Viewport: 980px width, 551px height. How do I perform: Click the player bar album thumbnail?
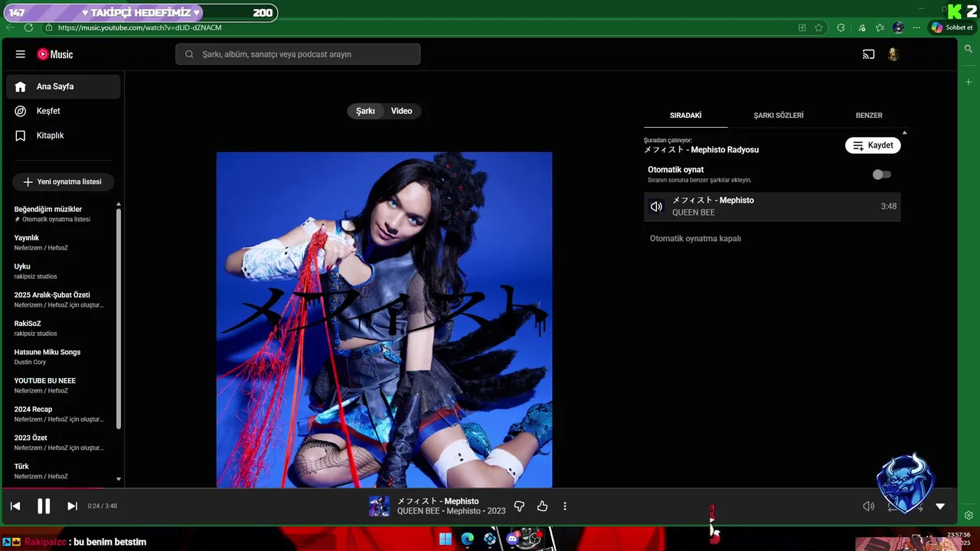coord(379,506)
